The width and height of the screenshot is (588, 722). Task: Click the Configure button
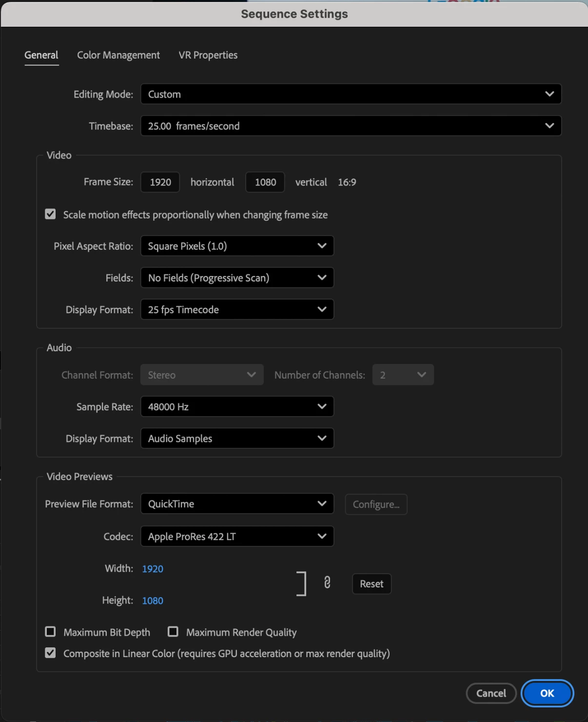(376, 504)
